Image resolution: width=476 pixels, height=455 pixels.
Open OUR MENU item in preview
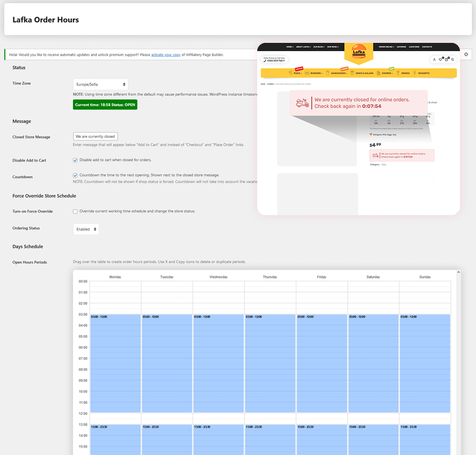pyautogui.click(x=333, y=47)
